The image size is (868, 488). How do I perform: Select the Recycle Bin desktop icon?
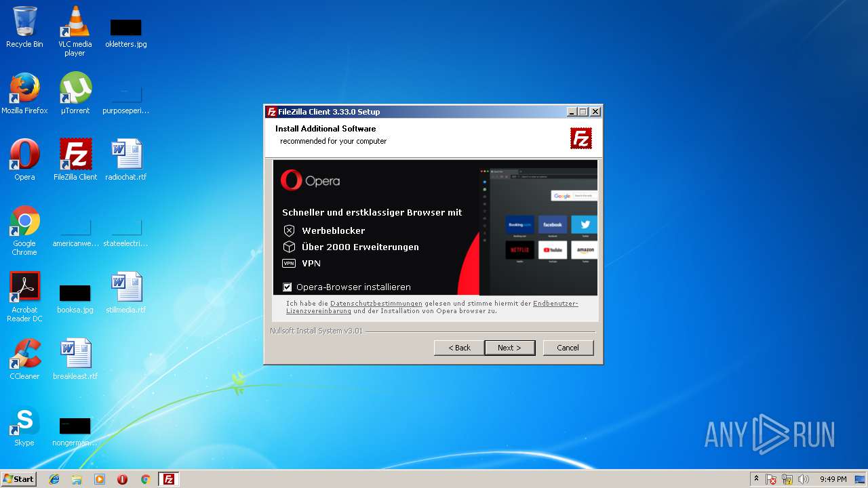click(x=24, y=27)
